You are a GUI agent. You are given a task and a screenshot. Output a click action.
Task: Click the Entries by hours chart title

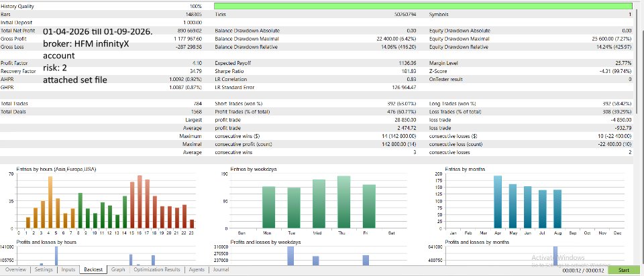pos(56,169)
